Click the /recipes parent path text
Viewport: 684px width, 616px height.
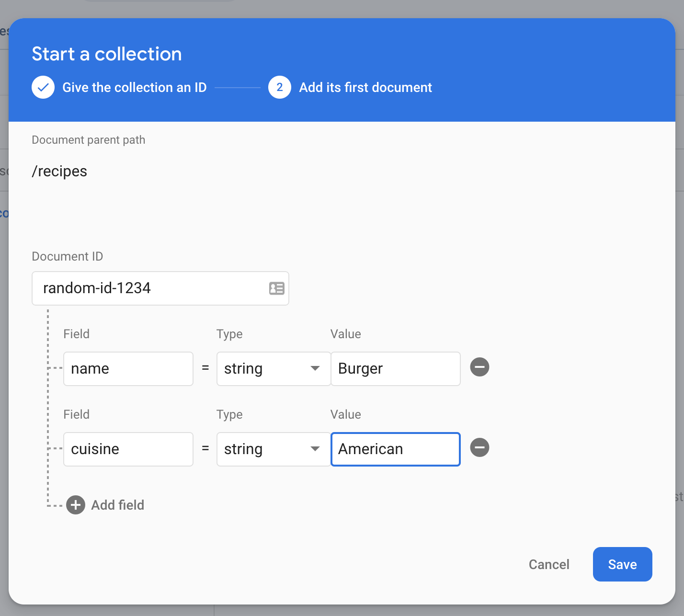(x=59, y=171)
